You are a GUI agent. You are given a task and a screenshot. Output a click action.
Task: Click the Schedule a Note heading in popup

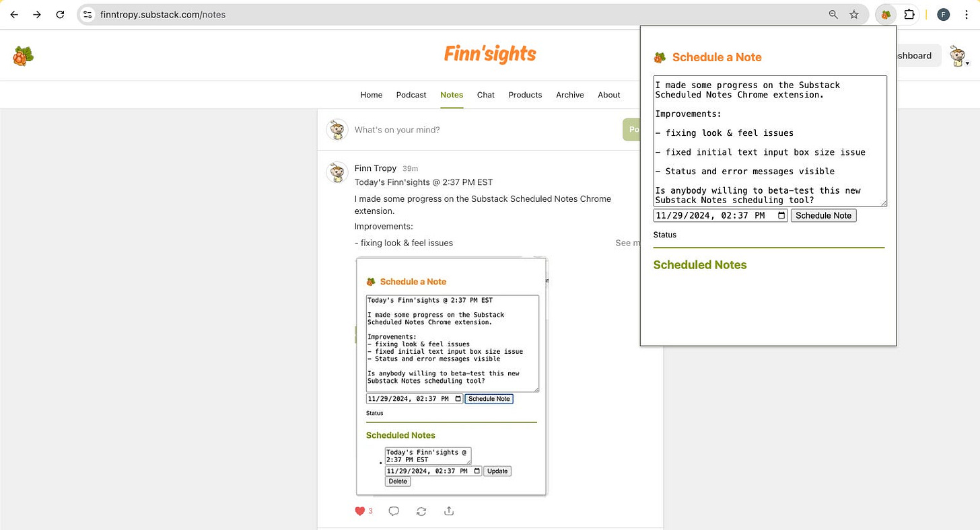pyautogui.click(x=717, y=57)
